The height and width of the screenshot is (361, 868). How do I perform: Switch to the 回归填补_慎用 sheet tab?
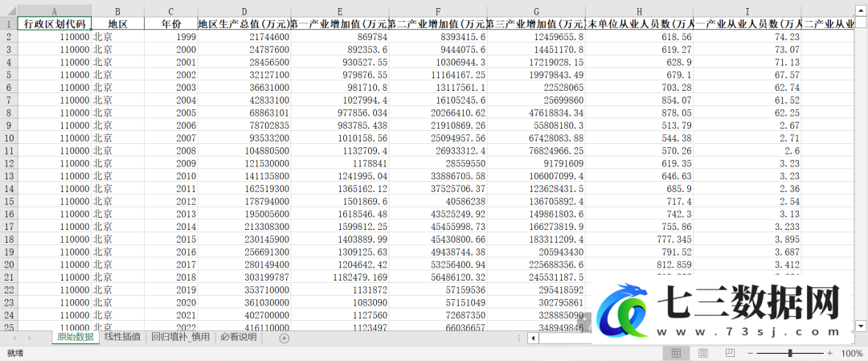pyautogui.click(x=181, y=337)
